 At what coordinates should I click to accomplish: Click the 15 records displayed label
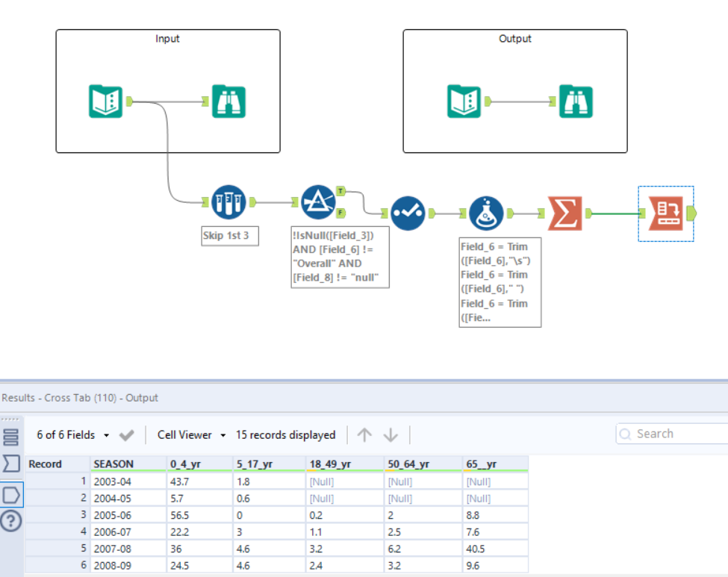[x=285, y=435]
